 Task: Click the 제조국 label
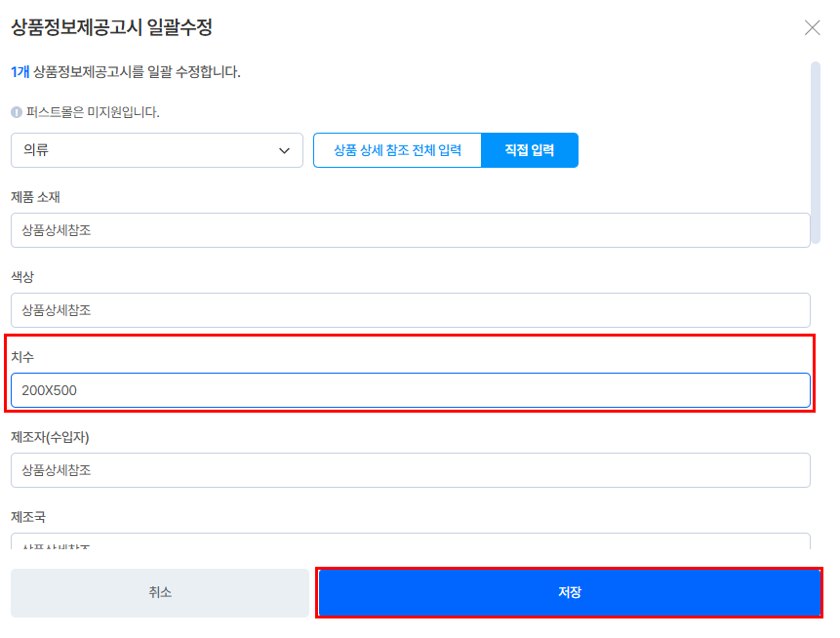(28, 517)
